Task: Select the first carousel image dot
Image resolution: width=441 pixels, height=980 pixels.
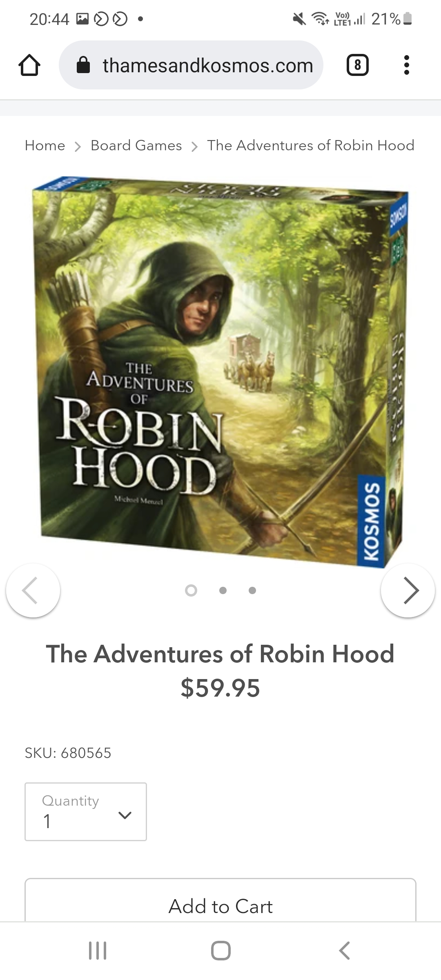Action: pos(191,590)
